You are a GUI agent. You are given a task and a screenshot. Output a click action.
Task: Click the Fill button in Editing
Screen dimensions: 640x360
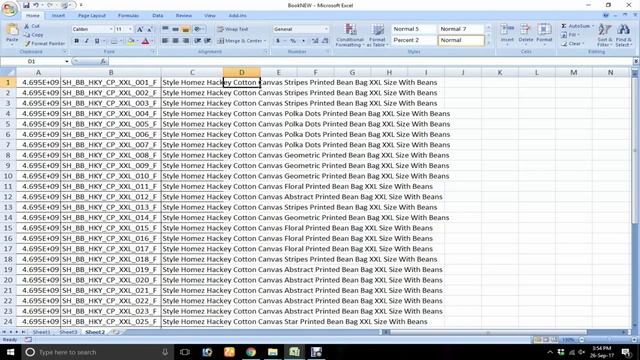coord(569,35)
